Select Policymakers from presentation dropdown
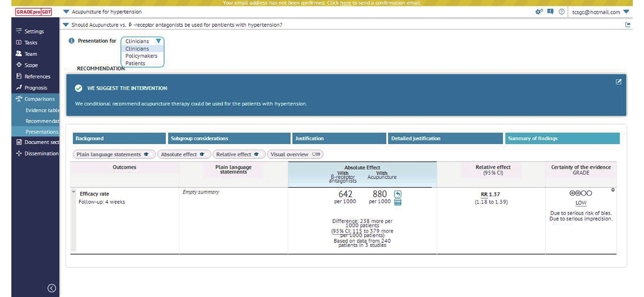644x297 pixels. (141, 56)
